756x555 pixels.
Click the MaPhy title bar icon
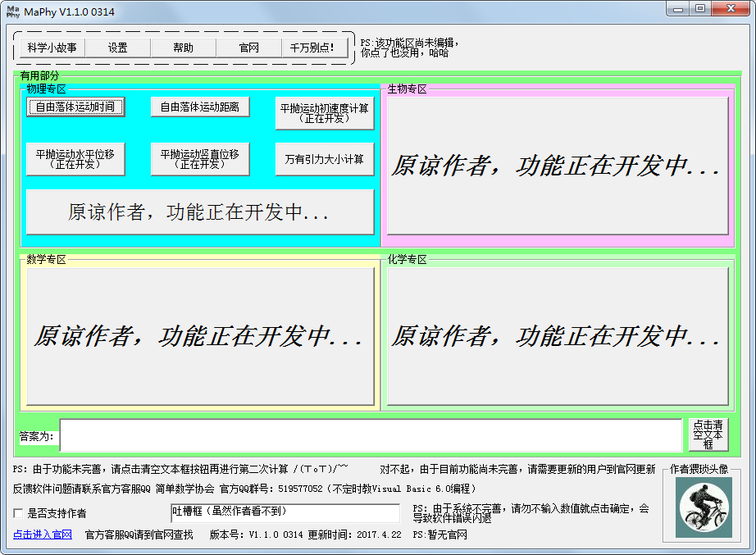tap(12, 11)
